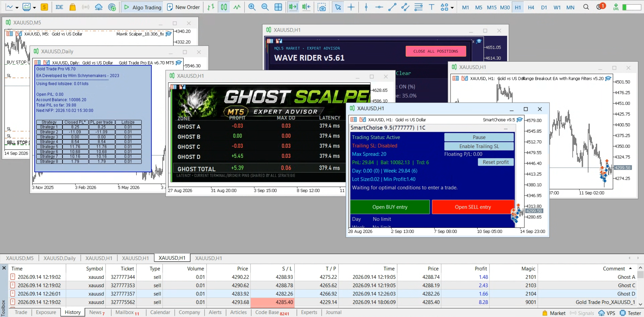Click the green connection status bar
This screenshot has height=317, width=644.
pos(631,7)
